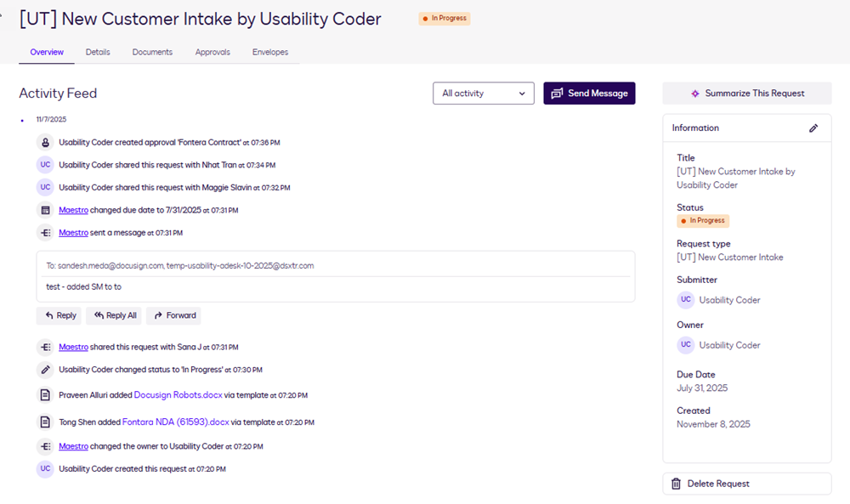Click the UC avatar under Owner
Screen dimensions: 850x504
click(686, 344)
